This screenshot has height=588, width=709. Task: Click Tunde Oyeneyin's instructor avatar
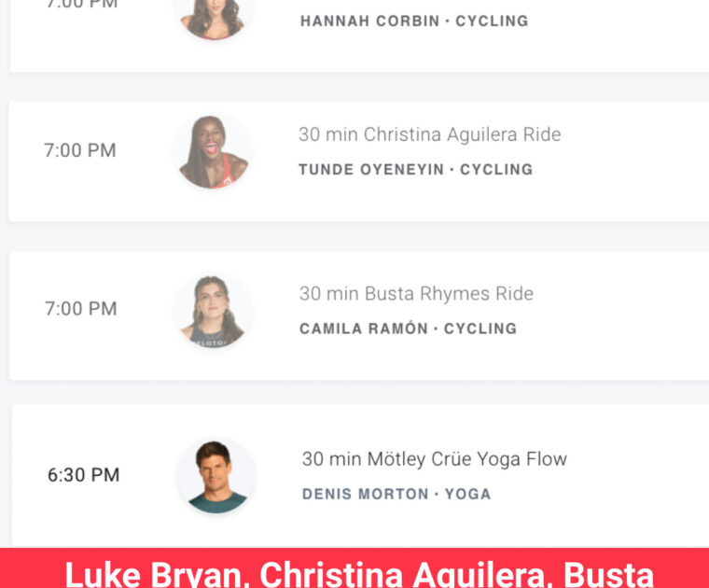[x=213, y=151]
